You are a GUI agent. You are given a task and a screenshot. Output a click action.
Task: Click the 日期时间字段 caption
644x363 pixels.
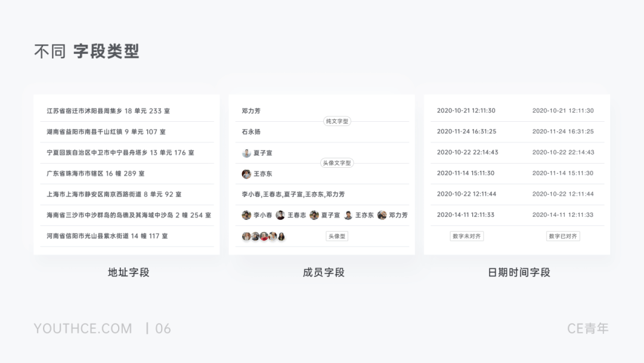click(x=519, y=272)
